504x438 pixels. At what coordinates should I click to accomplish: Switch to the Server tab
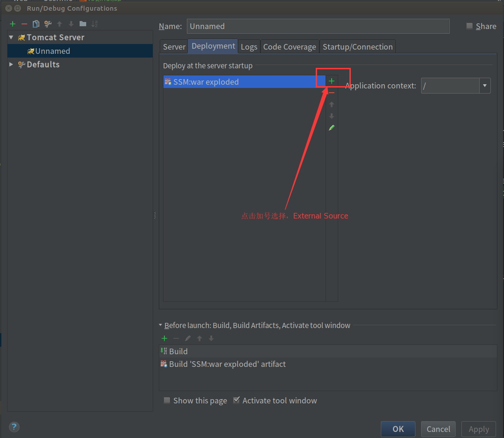pyautogui.click(x=174, y=47)
